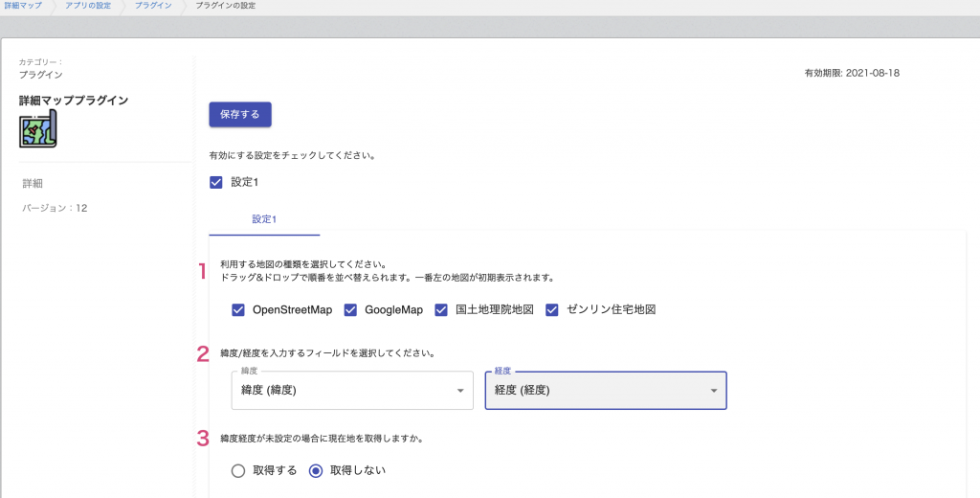Image resolution: width=980 pixels, height=498 pixels.
Task: Select the 設定1 tab
Action: click(264, 219)
